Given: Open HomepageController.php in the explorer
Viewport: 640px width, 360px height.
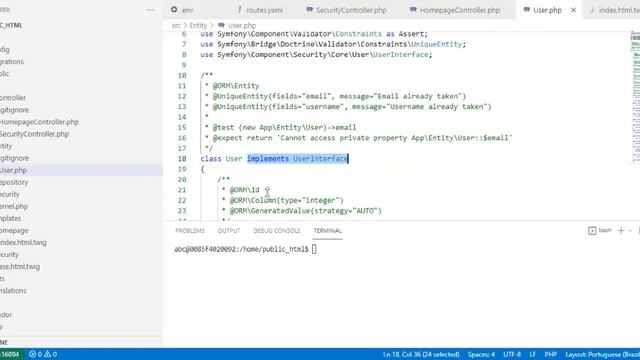Looking at the screenshot, I should (39, 122).
